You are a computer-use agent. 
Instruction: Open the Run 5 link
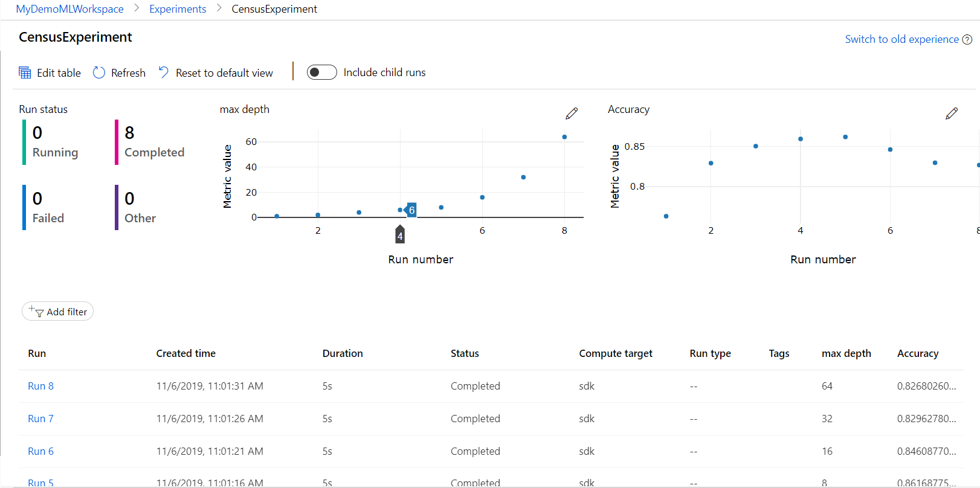(40, 483)
